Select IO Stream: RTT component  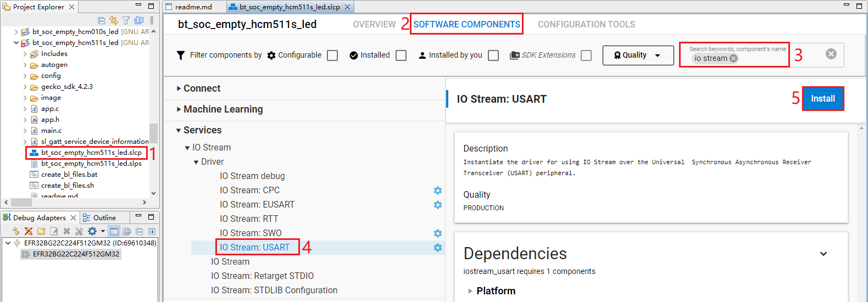point(249,219)
